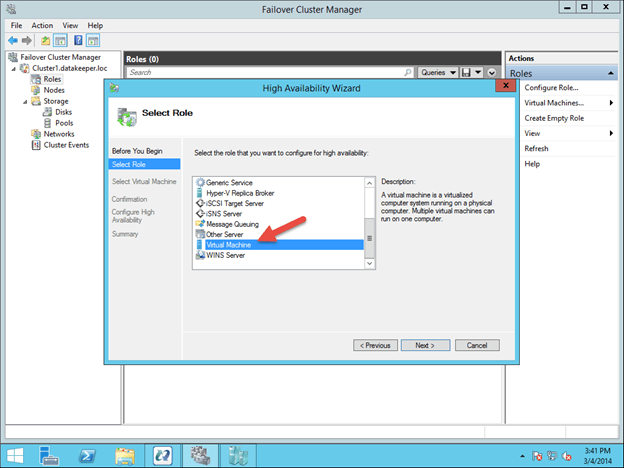Viewport: 624px width, 468px height.
Task: Open Cluster Events in the tree
Action: [x=65, y=144]
